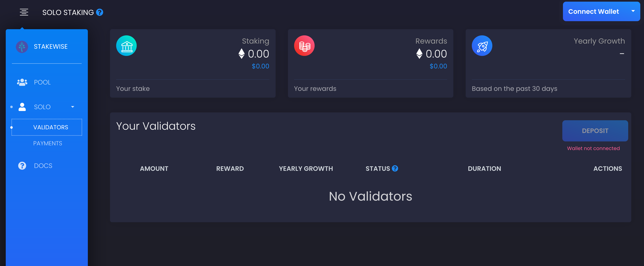The height and width of the screenshot is (266, 644).
Task: Click the rewards coin stack icon
Action: 304,45
